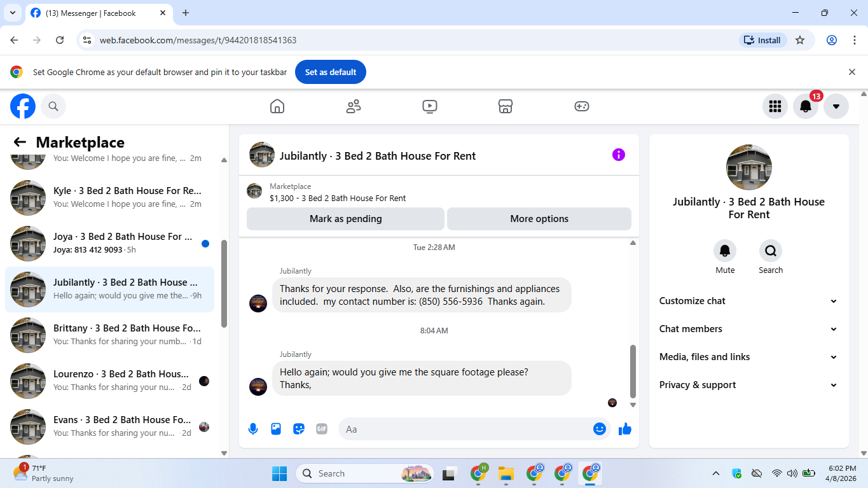868x488 pixels.
Task: Dismiss the default browser banner
Action: pyautogui.click(x=852, y=72)
